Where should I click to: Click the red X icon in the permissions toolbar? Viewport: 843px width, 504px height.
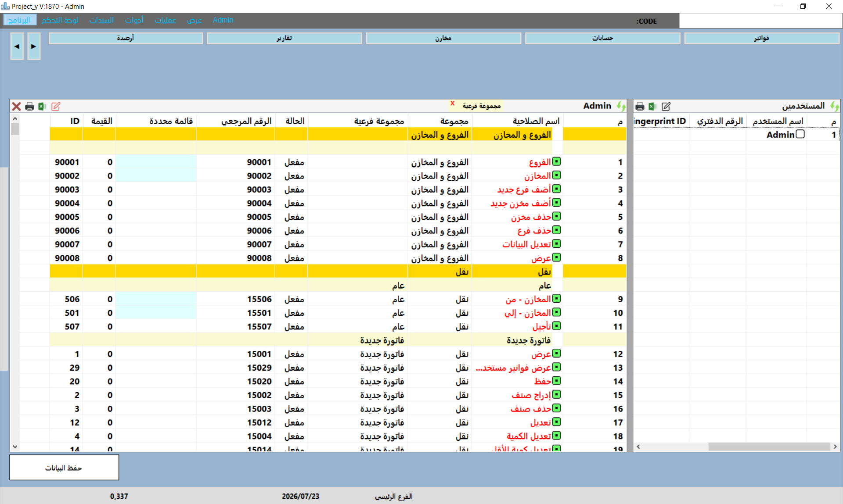16,106
